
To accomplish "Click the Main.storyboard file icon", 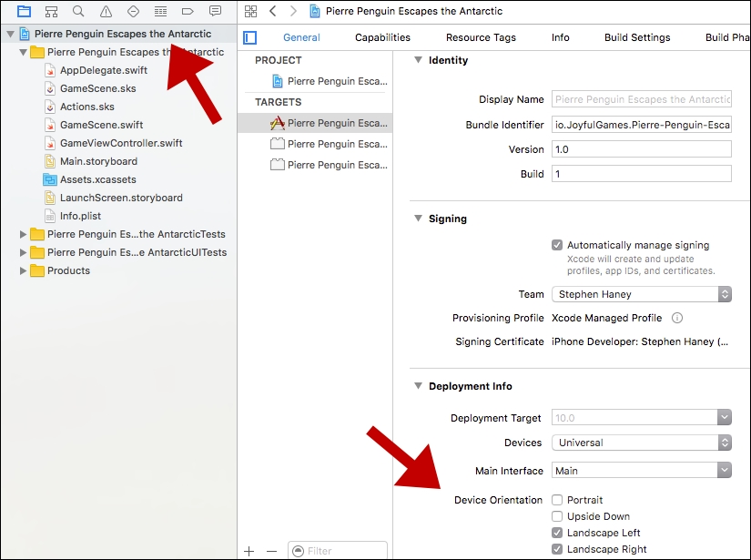I will tap(50, 161).
